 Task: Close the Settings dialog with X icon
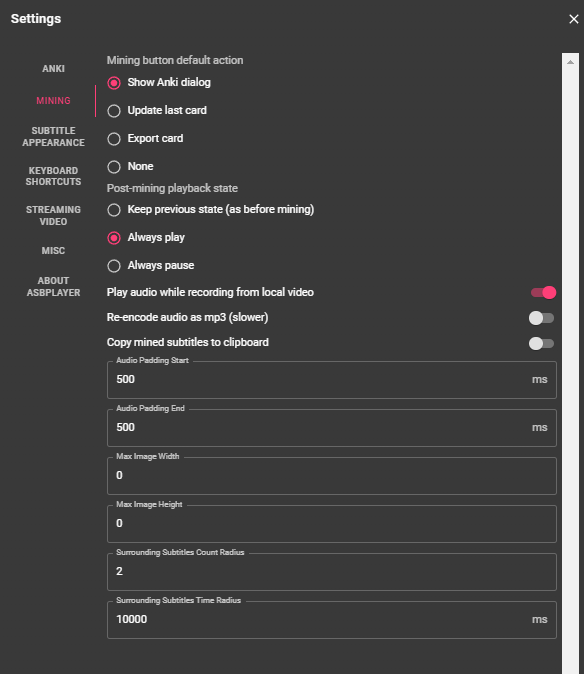[573, 19]
